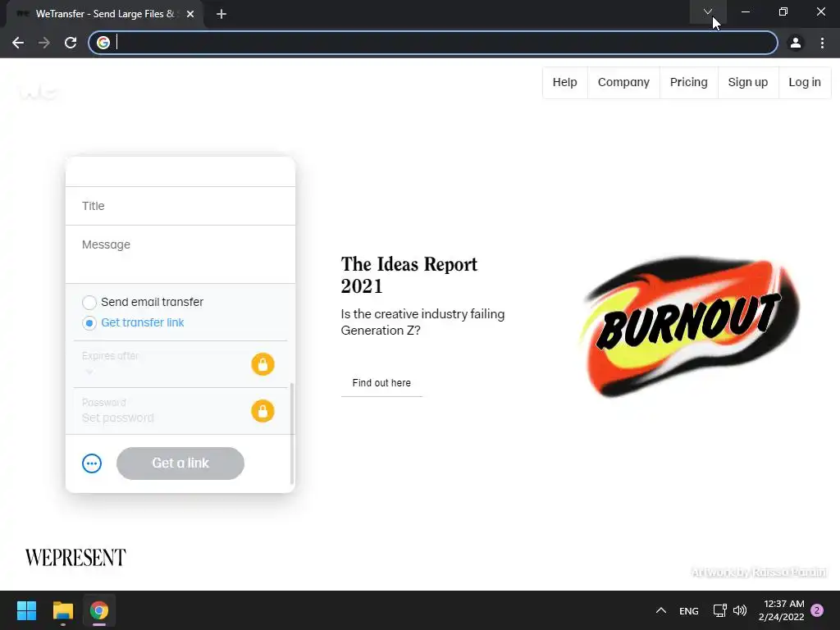Open Chrome's three-dot menu

[x=822, y=43]
